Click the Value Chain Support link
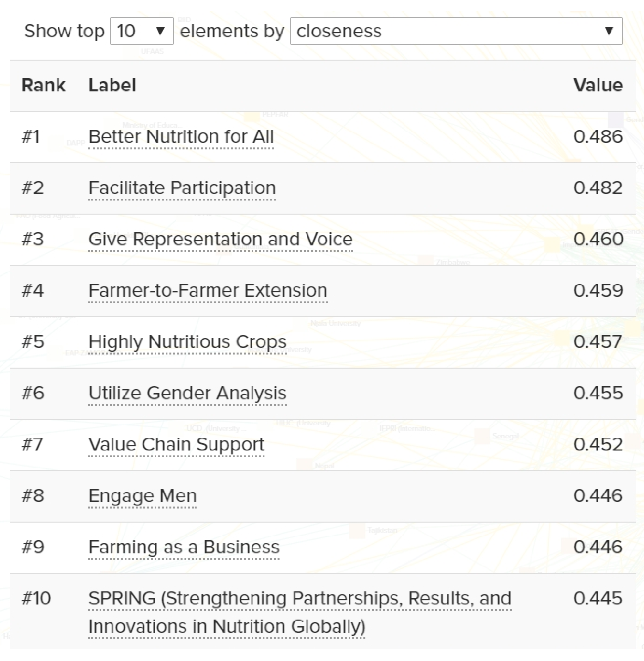 pos(176,444)
